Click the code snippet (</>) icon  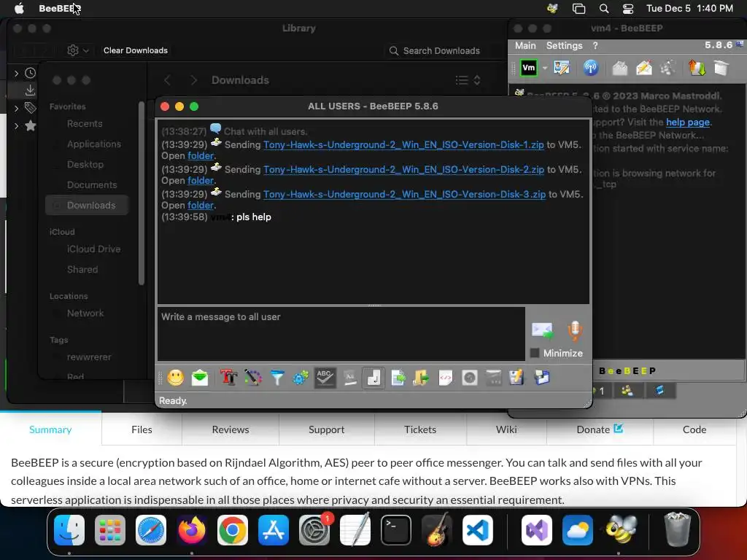click(446, 378)
